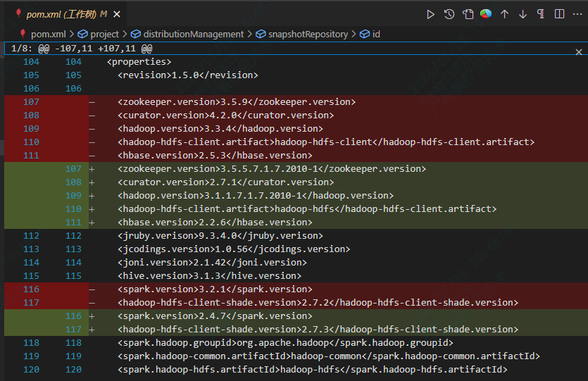588x381 pixels.
Task: Open snapshotRepository breadcrumb
Action: 308,34
